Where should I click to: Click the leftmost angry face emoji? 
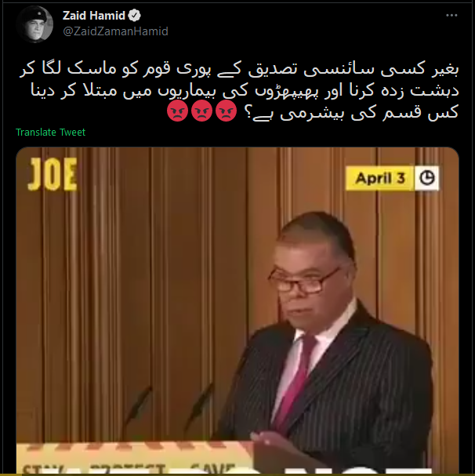(x=178, y=111)
